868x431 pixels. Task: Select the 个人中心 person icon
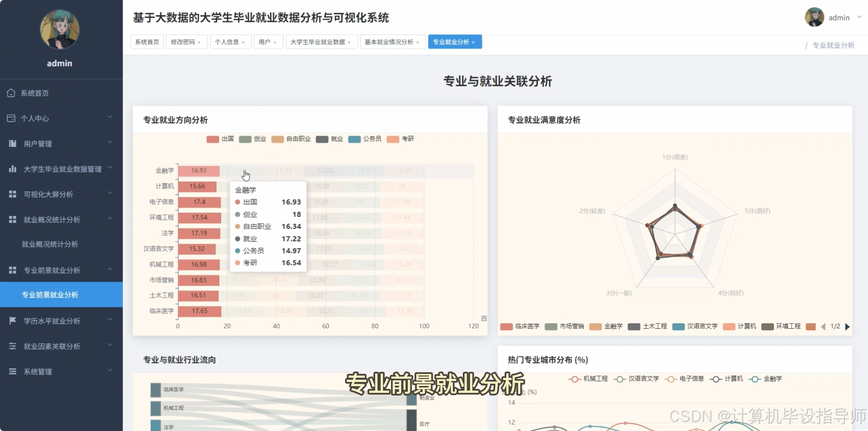[x=11, y=118]
